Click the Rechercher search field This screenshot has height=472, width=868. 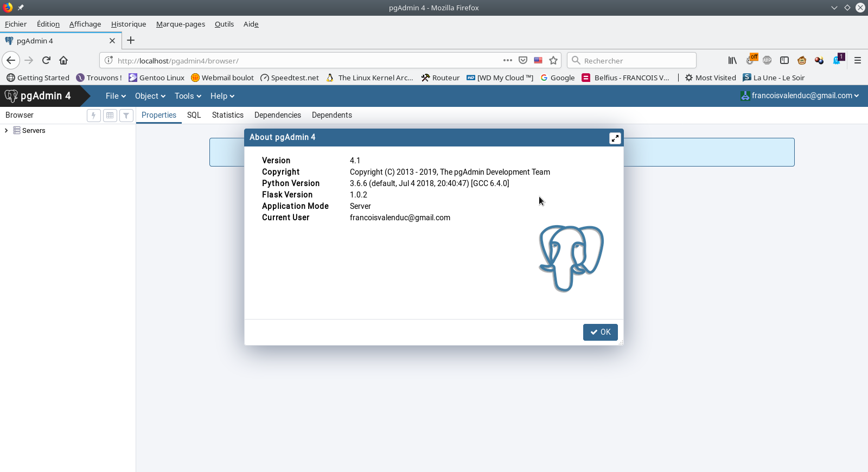[x=635, y=61]
